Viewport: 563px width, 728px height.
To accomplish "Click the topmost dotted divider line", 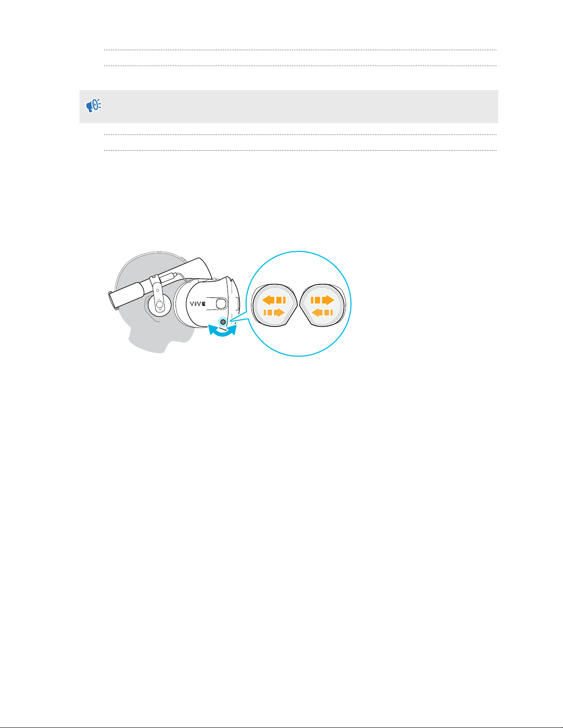I will (x=301, y=50).
